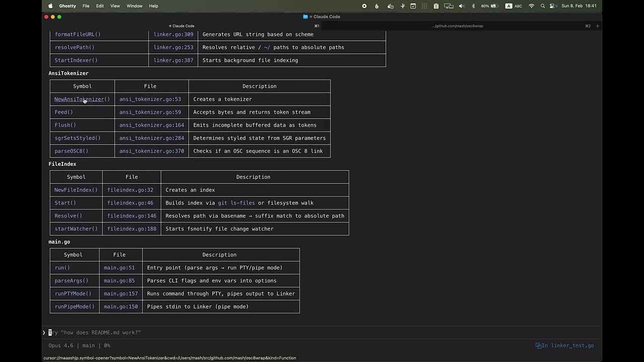Image resolution: width=644 pixels, height=362 pixels.
Task: Open Spotlight search magnifier icon
Action: click(542, 6)
